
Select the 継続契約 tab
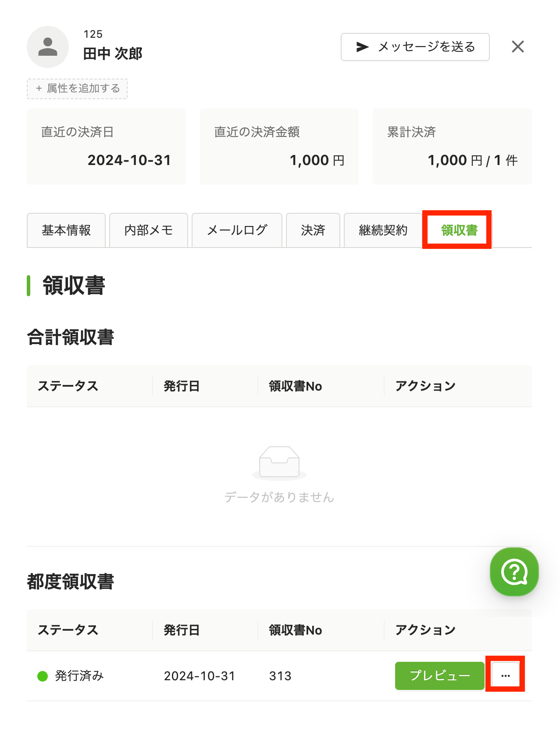coord(383,230)
